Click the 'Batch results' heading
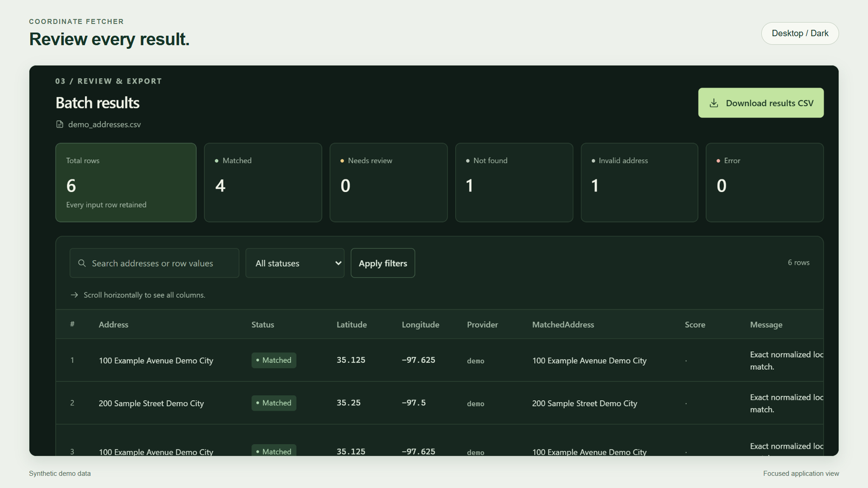868x488 pixels. tap(98, 103)
